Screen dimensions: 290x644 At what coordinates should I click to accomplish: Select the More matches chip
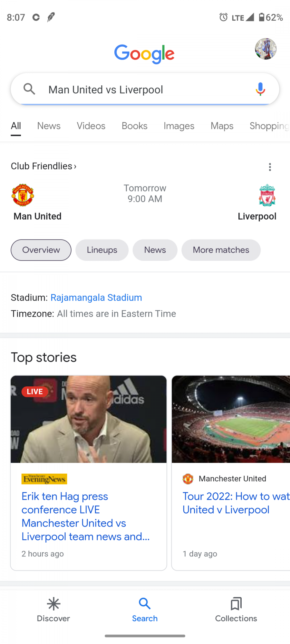(221, 250)
